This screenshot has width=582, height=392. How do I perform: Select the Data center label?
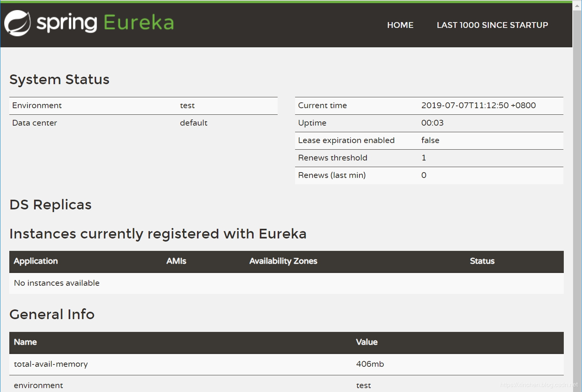[x=35, y=123]
